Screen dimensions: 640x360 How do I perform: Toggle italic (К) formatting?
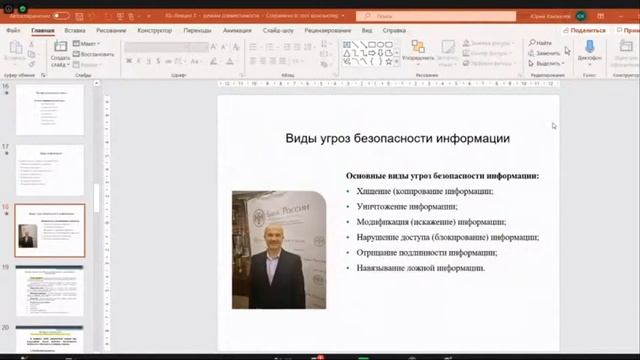click(139, 61)
